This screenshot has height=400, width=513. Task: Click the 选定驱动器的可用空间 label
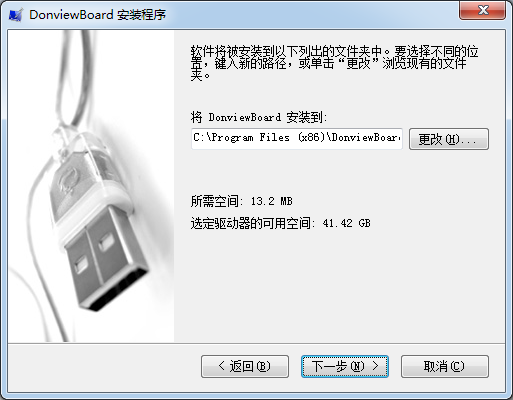click(253, 223)
